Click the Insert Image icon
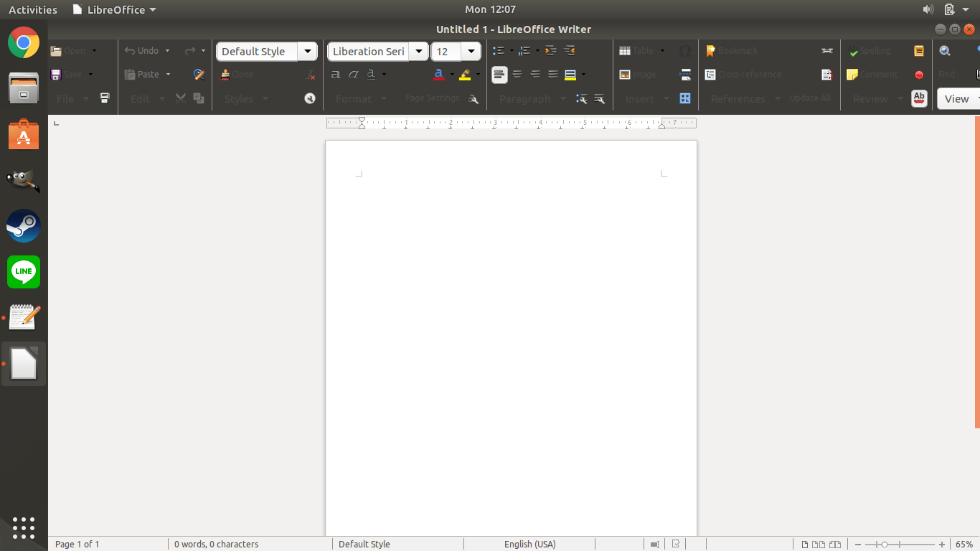The height and width of the screenshot is (551, 980). pos(625,75)
